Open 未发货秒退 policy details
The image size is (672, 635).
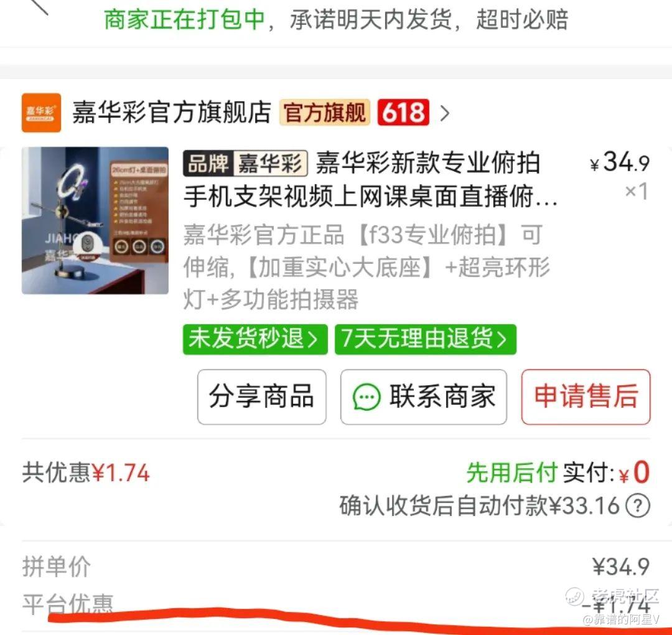click(x=255, y=339)
